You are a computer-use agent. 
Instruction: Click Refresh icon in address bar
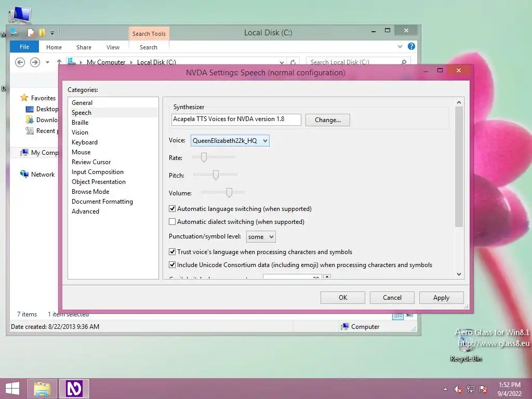pyautogui.click(x=293, y=62)
